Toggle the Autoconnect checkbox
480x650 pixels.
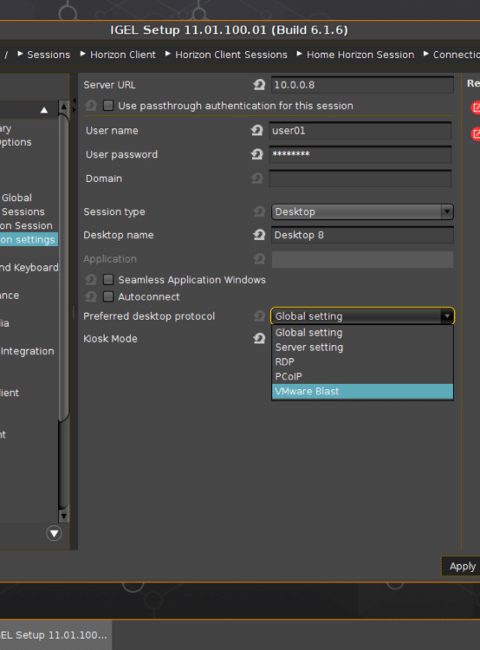coord(108,296)
